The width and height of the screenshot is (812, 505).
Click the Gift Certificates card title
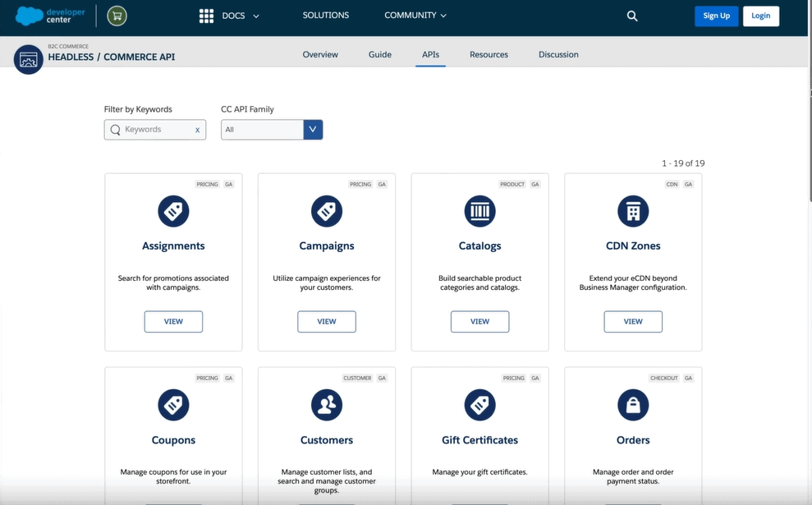pyautogui.click(x=480, y=440)
